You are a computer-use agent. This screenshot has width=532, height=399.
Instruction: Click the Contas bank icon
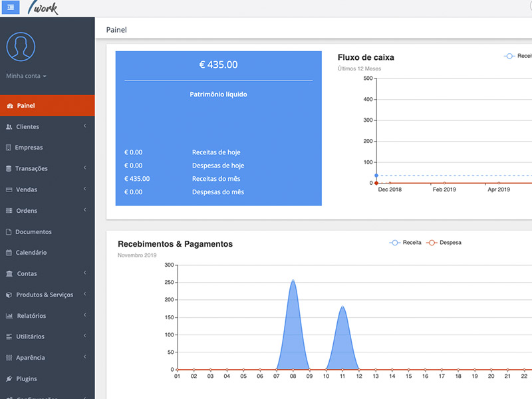[x=9, y=274]
